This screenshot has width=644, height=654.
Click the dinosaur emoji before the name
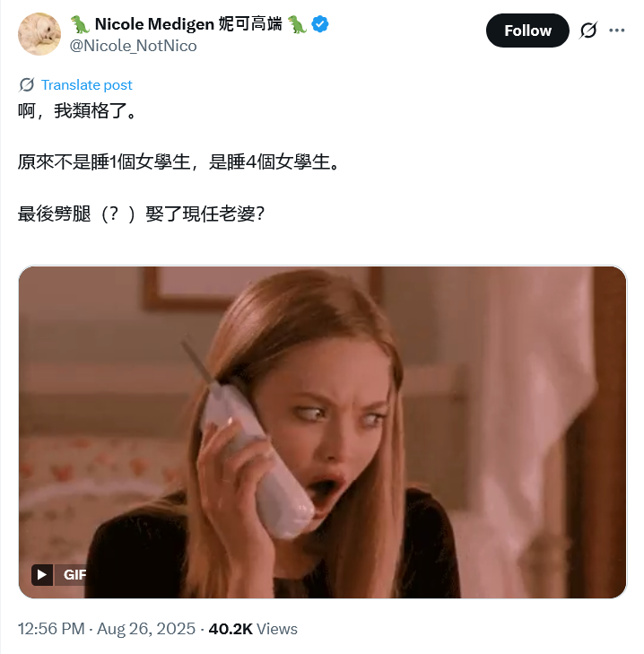pyautogui.click(x=80, y=24)
